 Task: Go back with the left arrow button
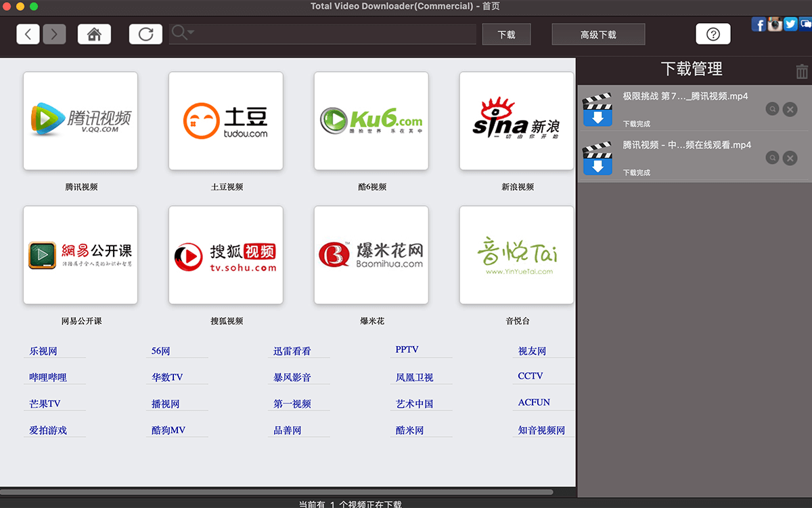[28, 34]
